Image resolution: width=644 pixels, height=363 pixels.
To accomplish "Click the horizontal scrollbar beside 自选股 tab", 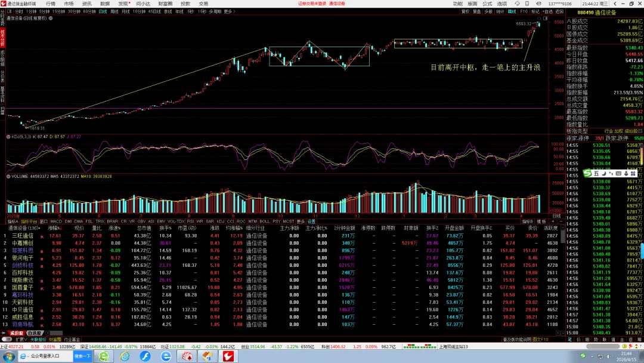I will pos(55,333).
